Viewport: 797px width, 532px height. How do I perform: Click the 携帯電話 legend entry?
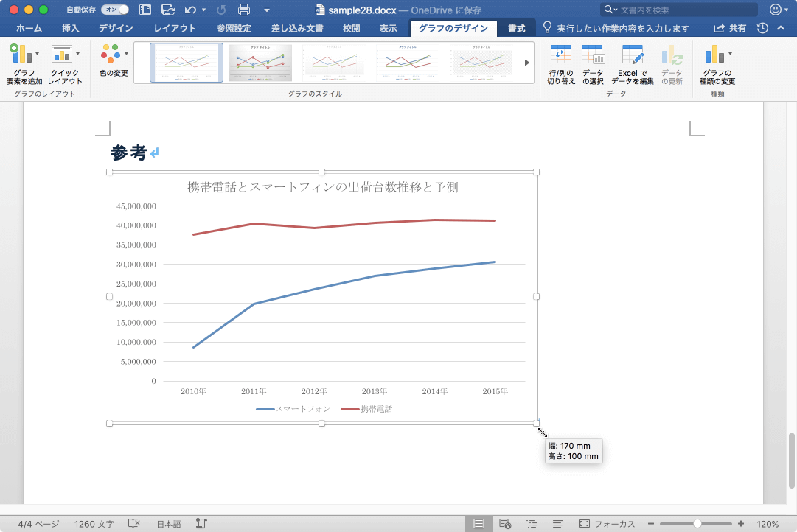(x=366, y=409)
